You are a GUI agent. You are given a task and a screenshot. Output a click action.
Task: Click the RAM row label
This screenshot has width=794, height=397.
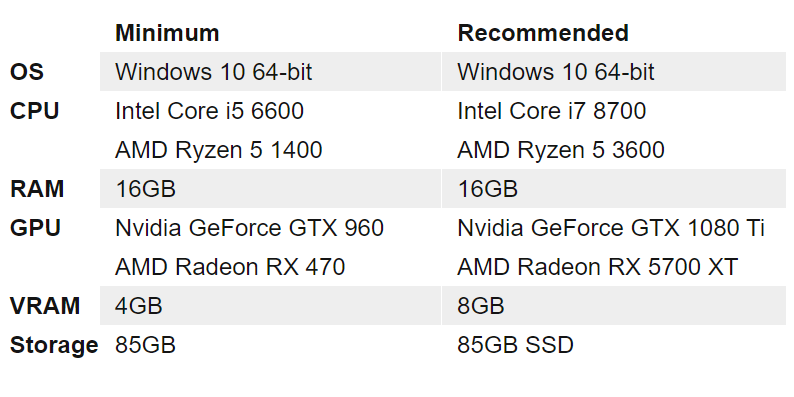37,189
